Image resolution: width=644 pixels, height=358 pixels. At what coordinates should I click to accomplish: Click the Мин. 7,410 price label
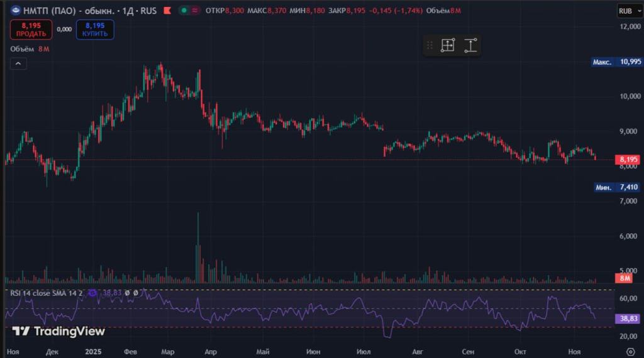point(617,187)
